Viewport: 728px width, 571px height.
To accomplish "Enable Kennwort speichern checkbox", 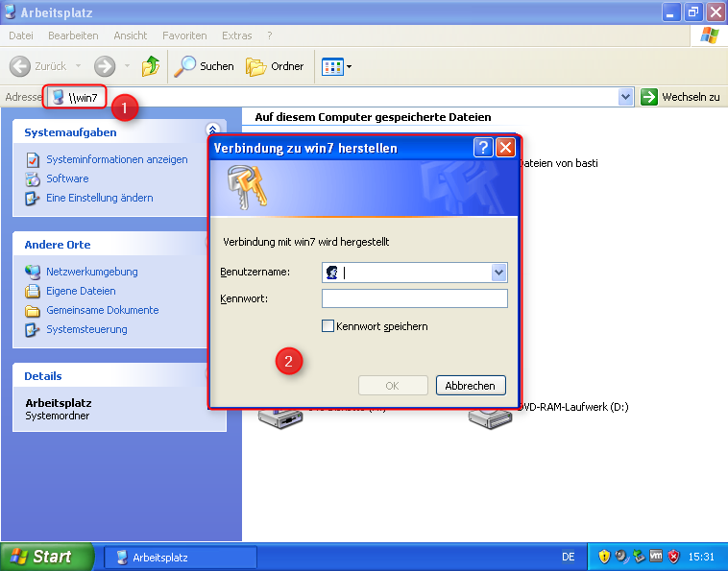I will 328,326.
